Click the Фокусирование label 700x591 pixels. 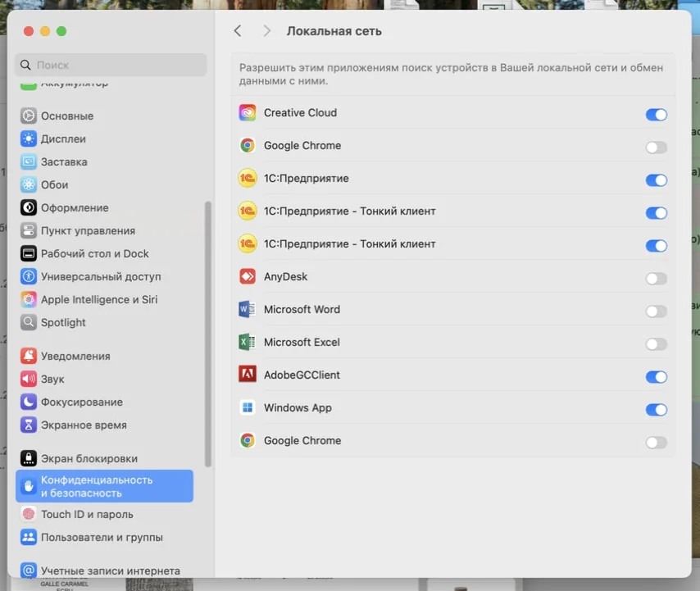tap(82, 402)
